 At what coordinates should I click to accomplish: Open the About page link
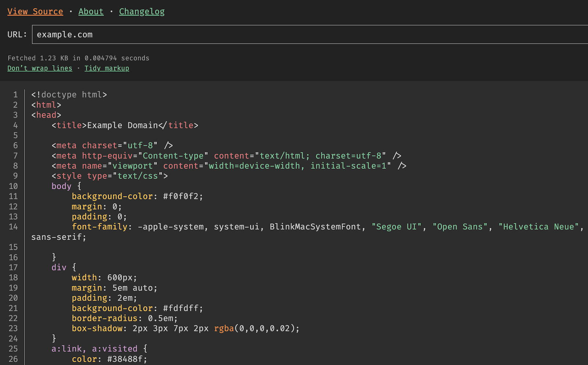pos(91,11)
